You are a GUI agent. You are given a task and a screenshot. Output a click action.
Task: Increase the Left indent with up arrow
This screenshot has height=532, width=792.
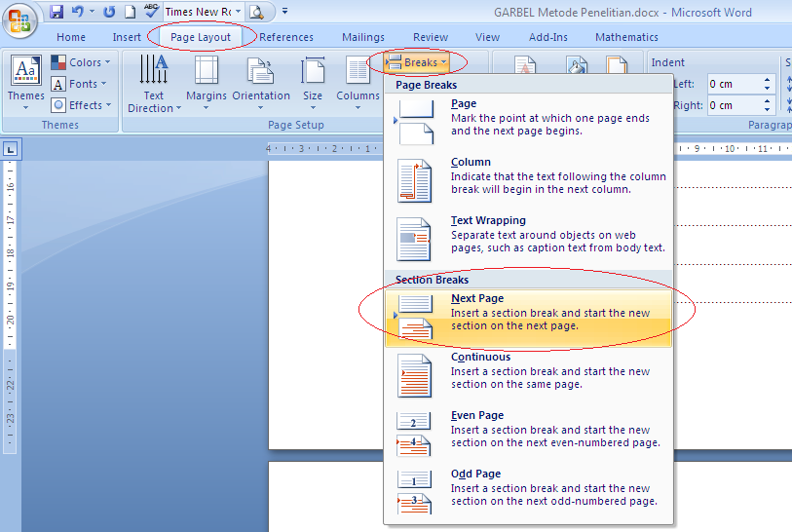(x=768, y=80)
